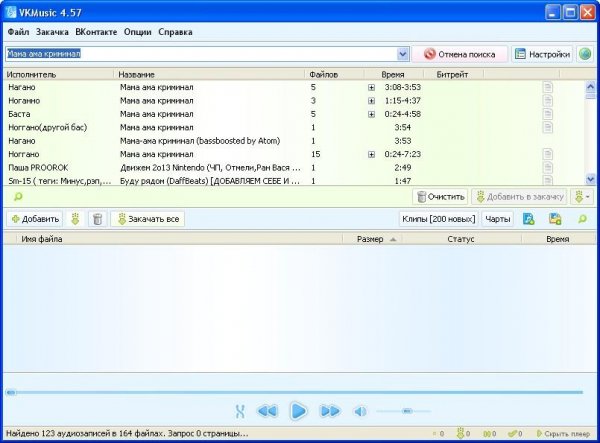The width and height of the screenshot is (600, 443).
Task: Clear results with Очистить button
Action: pos(440,197)
